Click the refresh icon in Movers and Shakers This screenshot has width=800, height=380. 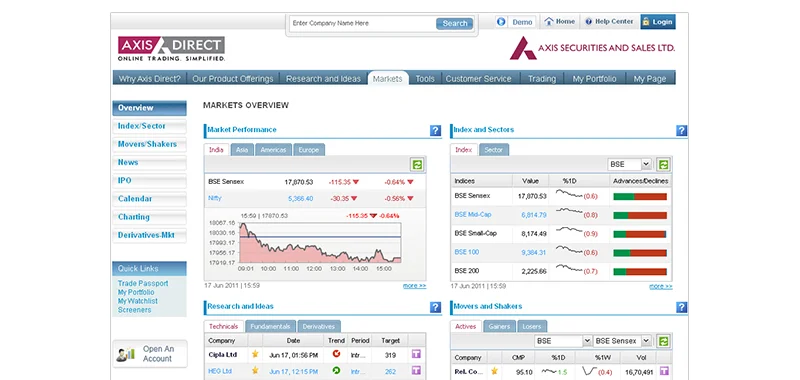coord(663,341)
